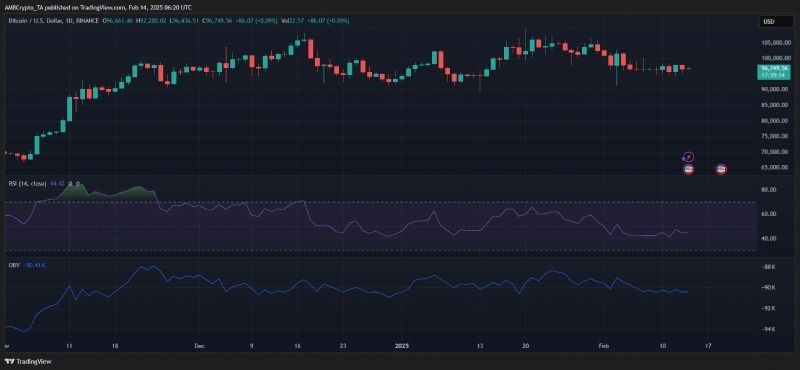Image resolution: width=800 pixels, height=370 pixels.
Task: Click the 85,000.00 price axis label
Action: (x=774, y=105)
